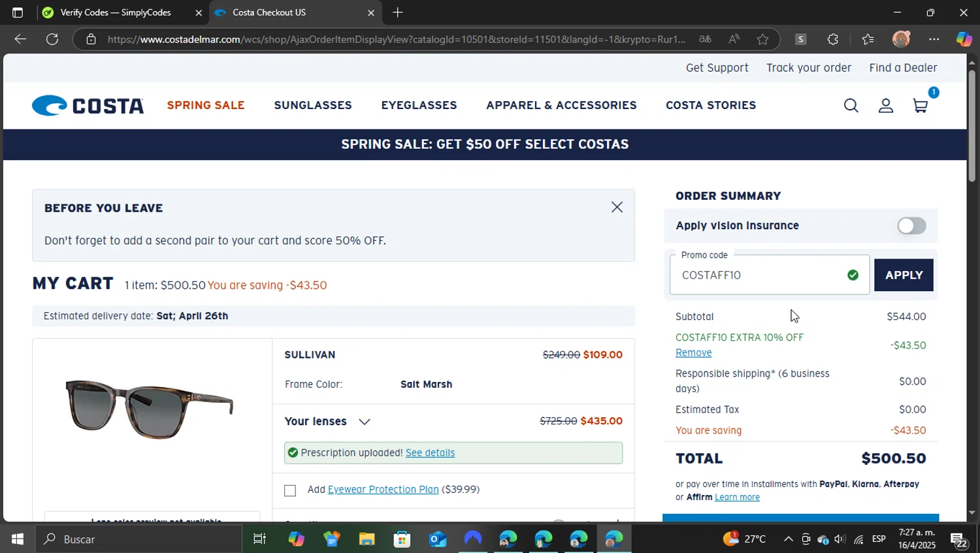This screenshot has height=553, width=980.
Task: Click the taskbar Buscar search box
Action: (139, 539)
